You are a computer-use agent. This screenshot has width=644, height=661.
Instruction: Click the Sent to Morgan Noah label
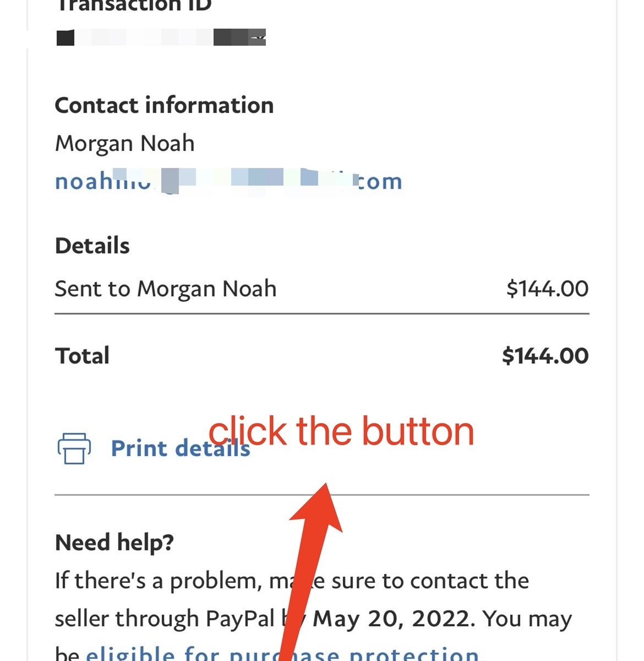(x=165, y=289)
